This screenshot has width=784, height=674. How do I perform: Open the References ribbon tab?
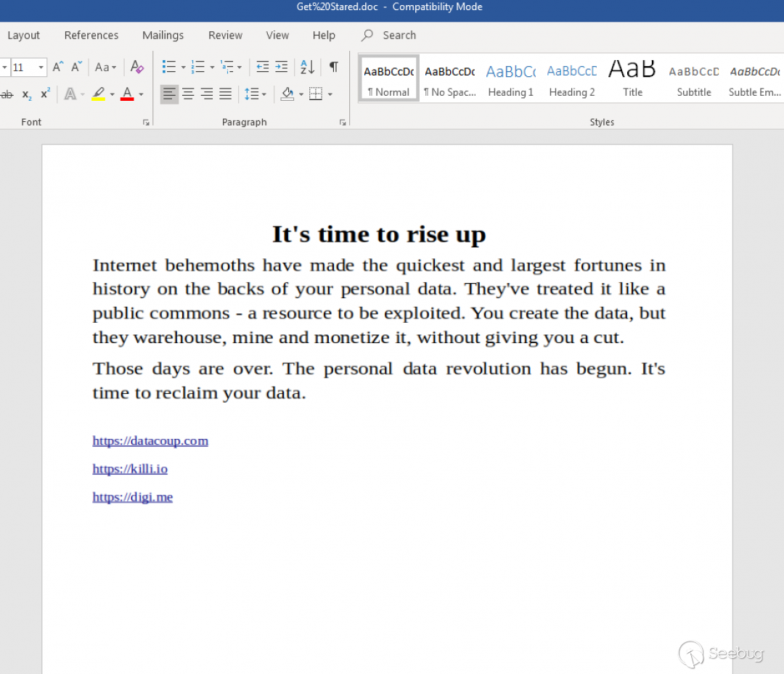pos(91,35)
